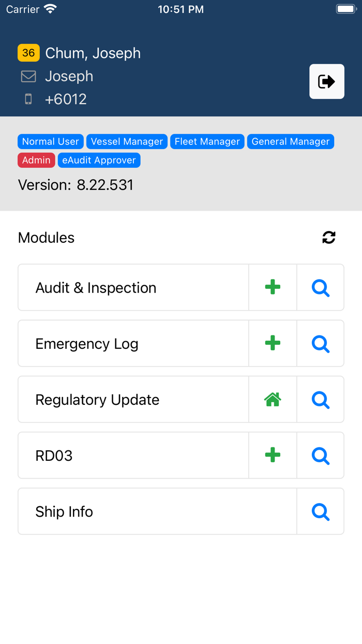This screenshot has height=644, width=362.
Task: Tap the Fleet Manager role tag
Action: 207,141
